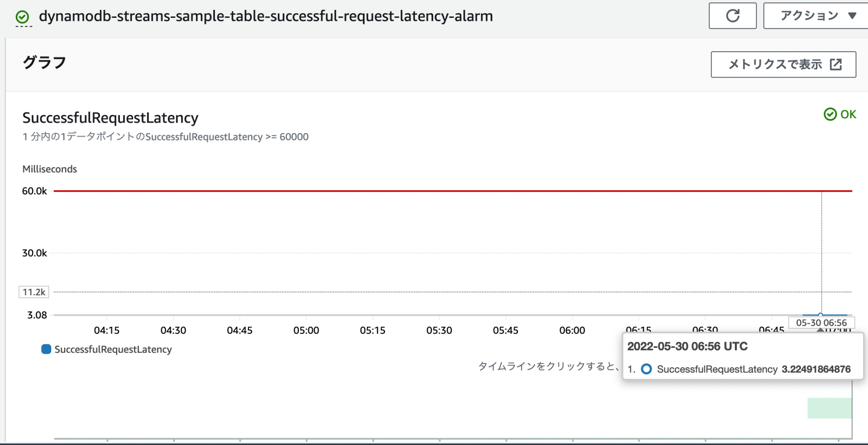Image resolution: width=868 pixels, height=445 pixels.
Task: Select the alarm title dynamodb-streams-sample-table-successful-request-latency-alarm
Action: click(x=265, y=17)
